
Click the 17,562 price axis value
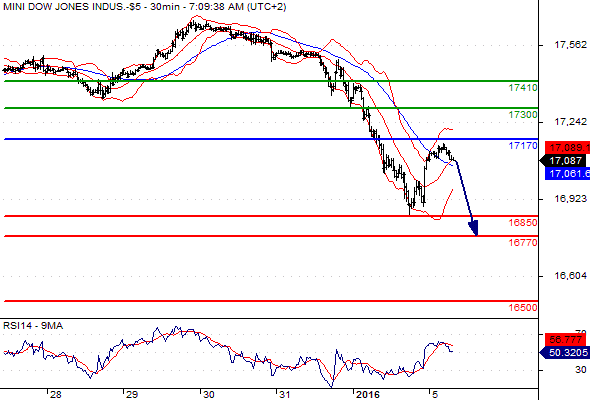pyautogui.click(x=570, y=45)
